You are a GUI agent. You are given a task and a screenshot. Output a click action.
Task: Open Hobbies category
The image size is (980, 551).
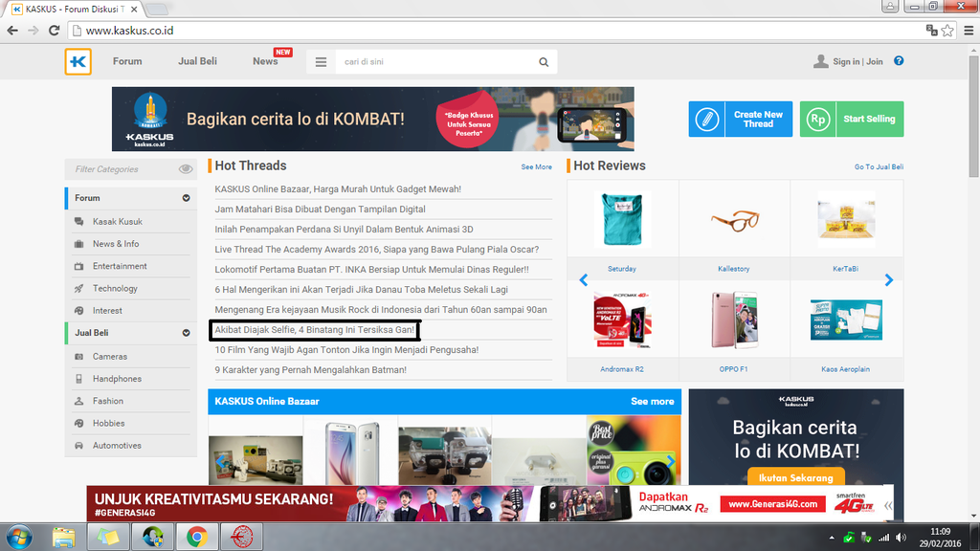click(109, 423)
